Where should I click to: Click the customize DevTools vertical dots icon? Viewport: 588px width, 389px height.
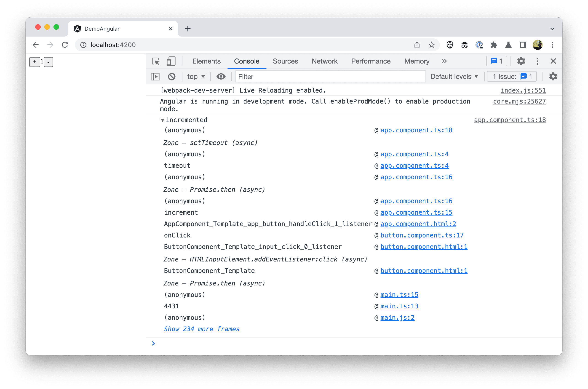pos(537,61)
